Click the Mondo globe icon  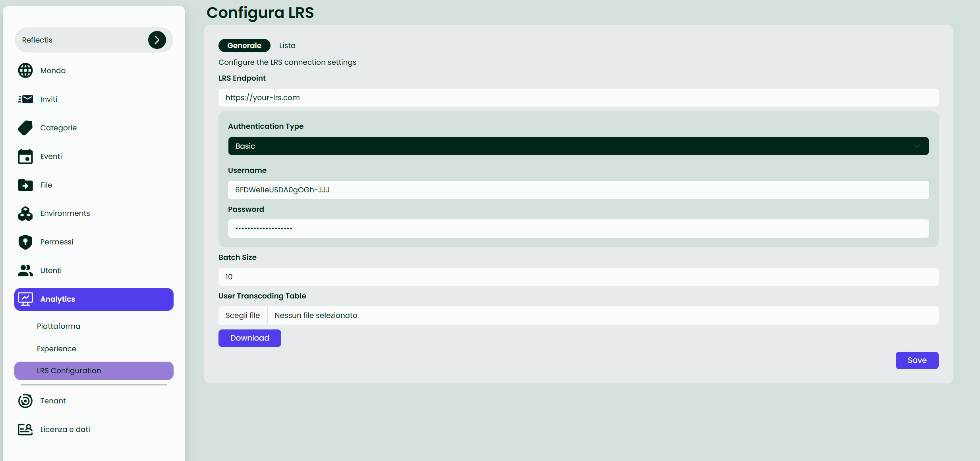click(x=25, y=70)
